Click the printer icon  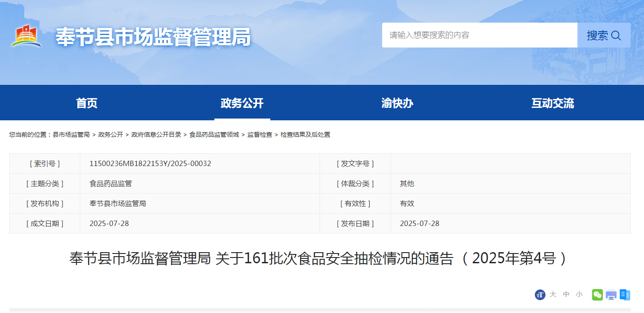[x=611, y=294]
